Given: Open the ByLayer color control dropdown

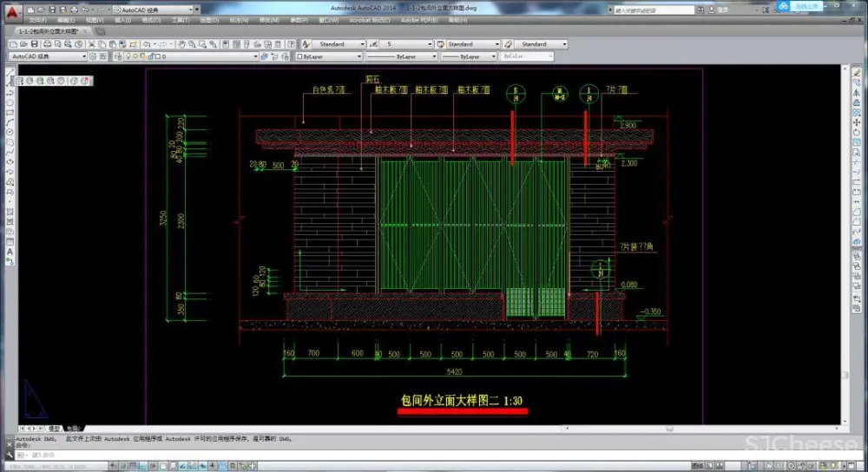Looking at the screenshot, I should [x=328, y=56].
